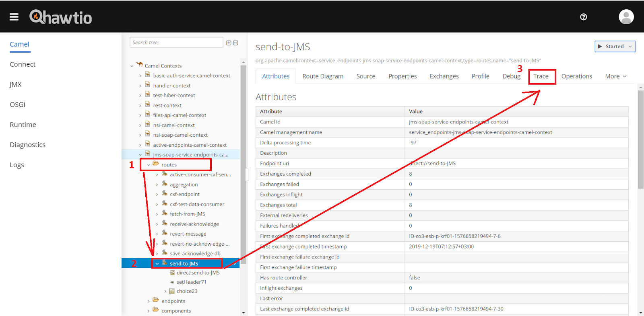644x316 pixels.
Task: Go to the OSGi section
Action: 17,105
